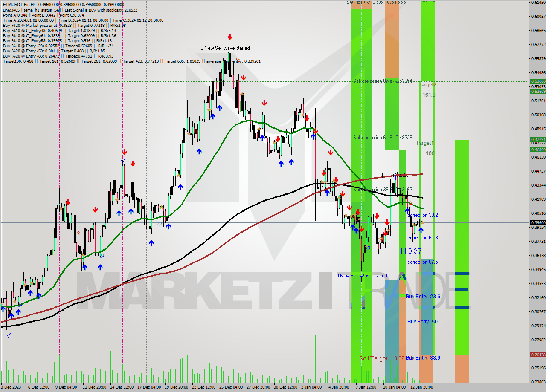546x392 pixels.
Task: Click the 'Buy %10 @ Entry -23' line
Action: coord(58,46)
